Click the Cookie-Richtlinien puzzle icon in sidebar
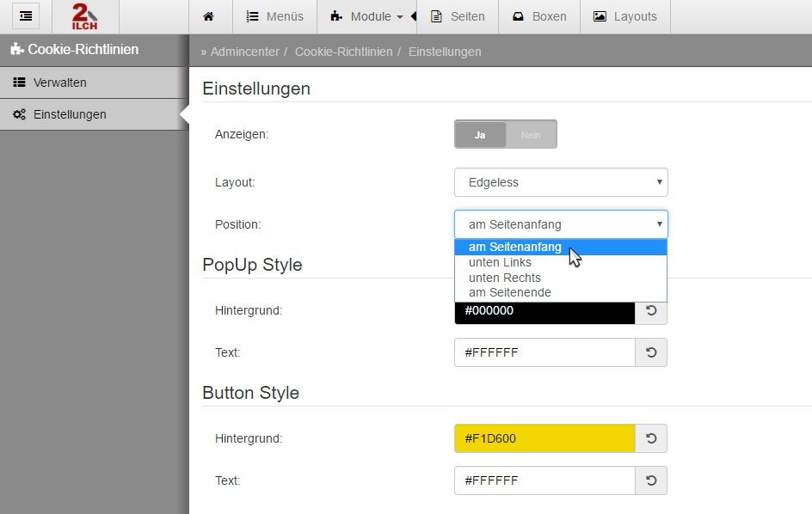Image resolution: width=812 pixels, height=514 pixels. point(17,49)
